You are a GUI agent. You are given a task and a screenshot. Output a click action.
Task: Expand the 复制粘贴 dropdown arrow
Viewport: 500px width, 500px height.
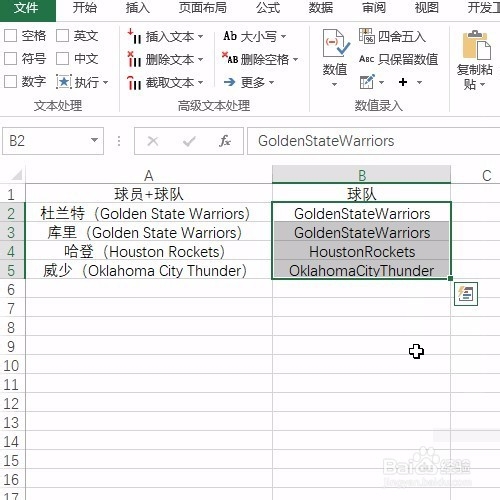(x=482, y=85)
